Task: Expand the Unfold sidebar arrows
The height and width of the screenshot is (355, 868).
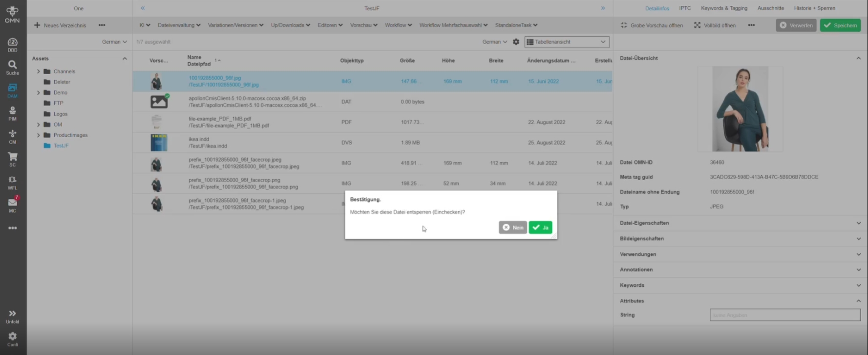Action: click(x=13, y=316)
